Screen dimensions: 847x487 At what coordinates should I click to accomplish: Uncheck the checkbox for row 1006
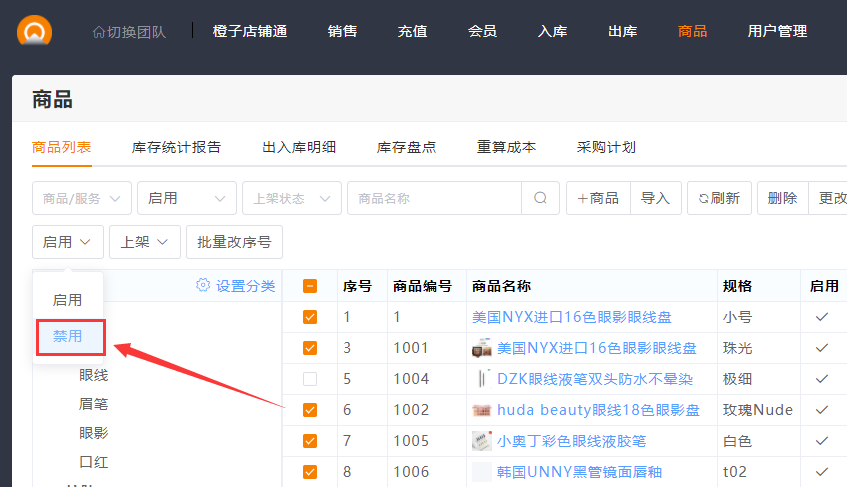point(310,472)
